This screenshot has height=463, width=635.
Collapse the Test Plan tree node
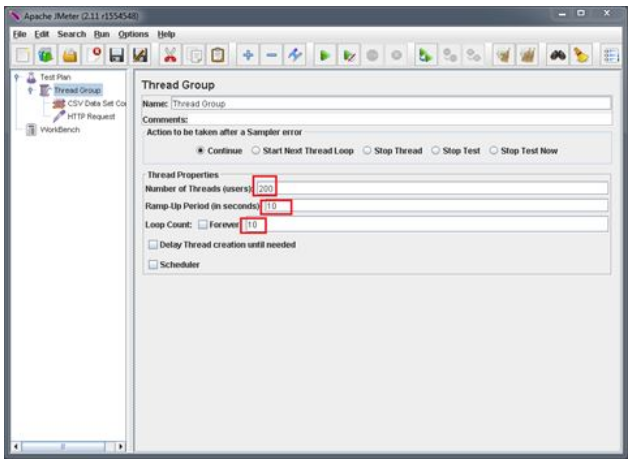tap(17, 77)
